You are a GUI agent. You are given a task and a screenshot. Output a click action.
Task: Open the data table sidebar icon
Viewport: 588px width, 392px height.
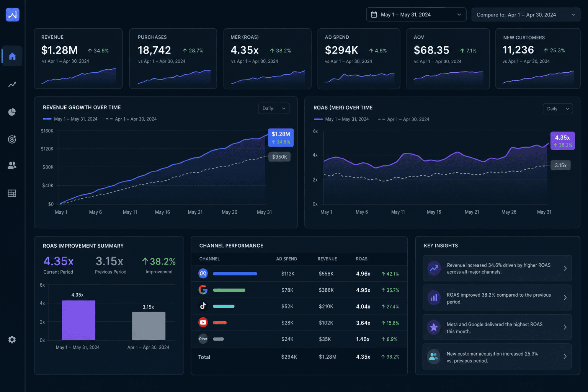tap(12, 193)
